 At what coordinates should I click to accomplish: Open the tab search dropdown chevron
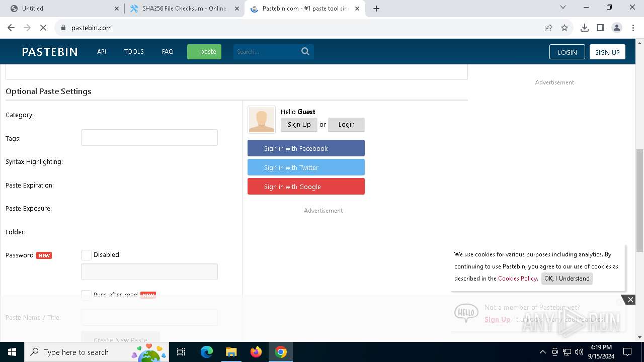point(563,8)
